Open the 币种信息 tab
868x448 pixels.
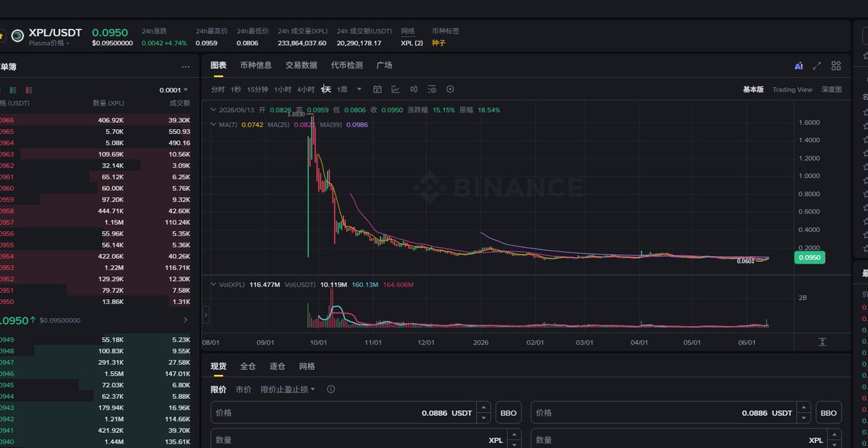pos(256,65)
